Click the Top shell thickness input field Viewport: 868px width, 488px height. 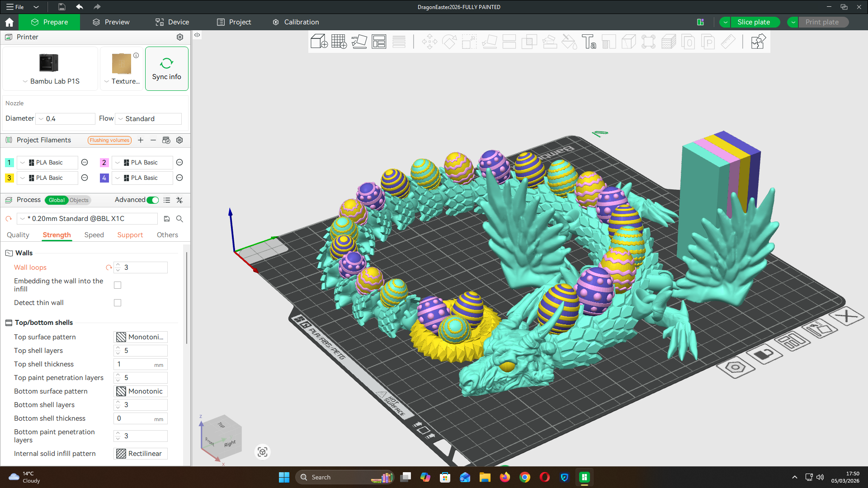(x=141, y=364)
